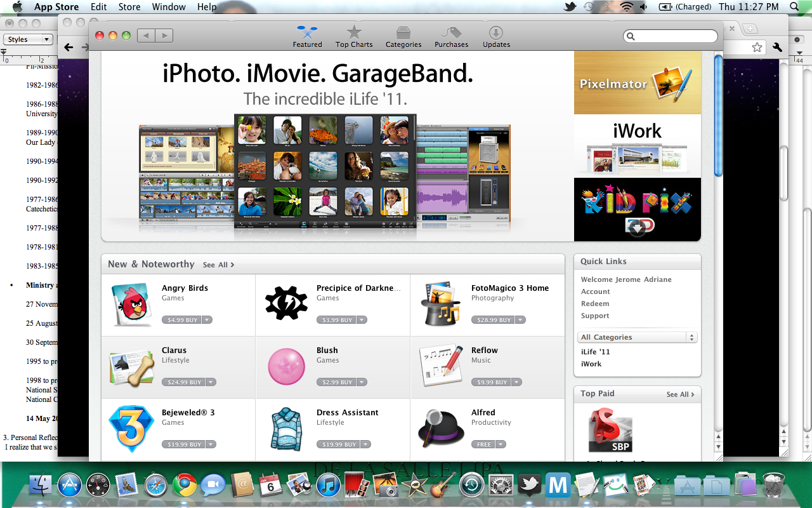Go back with App Store back arrow

(x=146, y=36)
